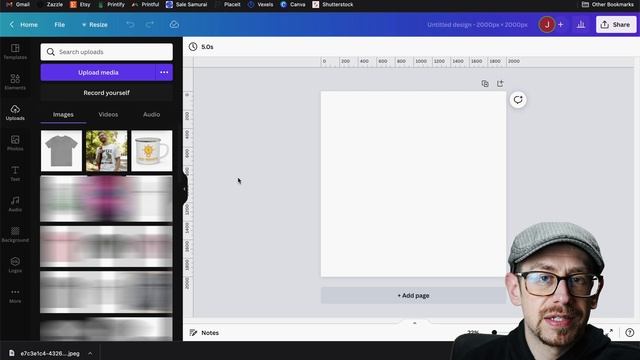Open the Text sidebar panel
640x360 pixels.
coord(15,173)
